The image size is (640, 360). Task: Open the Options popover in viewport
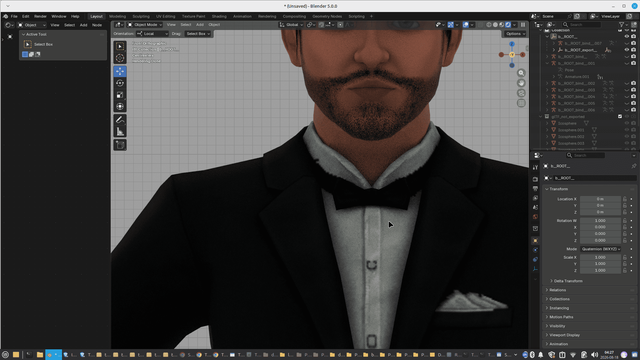pyautogui.click(x=515, y=34)
